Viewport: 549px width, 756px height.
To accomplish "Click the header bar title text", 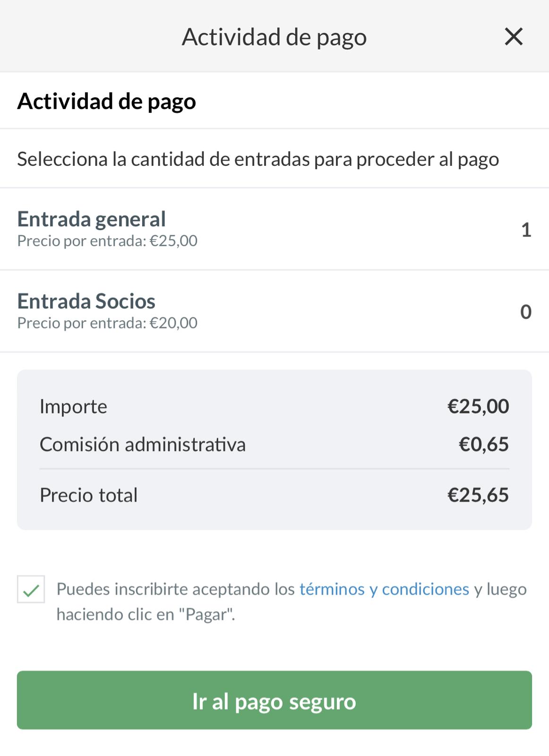I will 274,37.
